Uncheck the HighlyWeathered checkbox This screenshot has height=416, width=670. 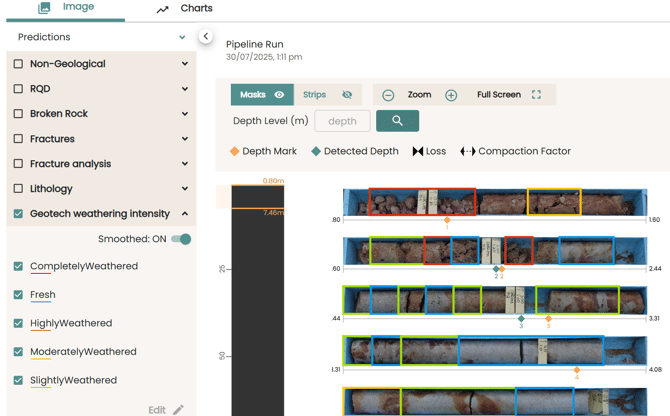tap(18, 323)
